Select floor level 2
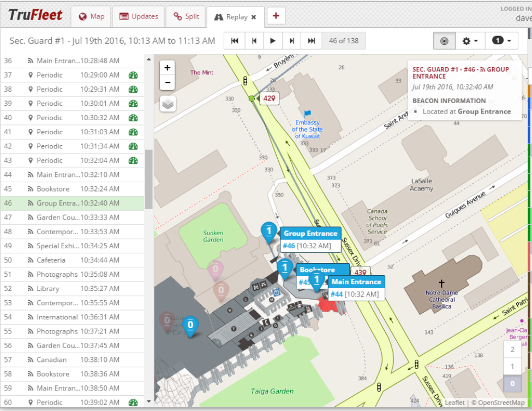Viewport: 532px width, 411px height. point(512,349)
